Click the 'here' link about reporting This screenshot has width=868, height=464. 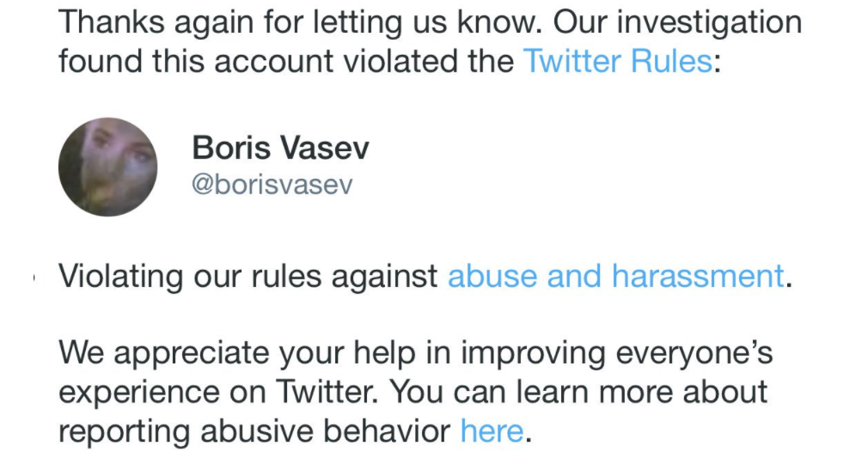(492, 430)
